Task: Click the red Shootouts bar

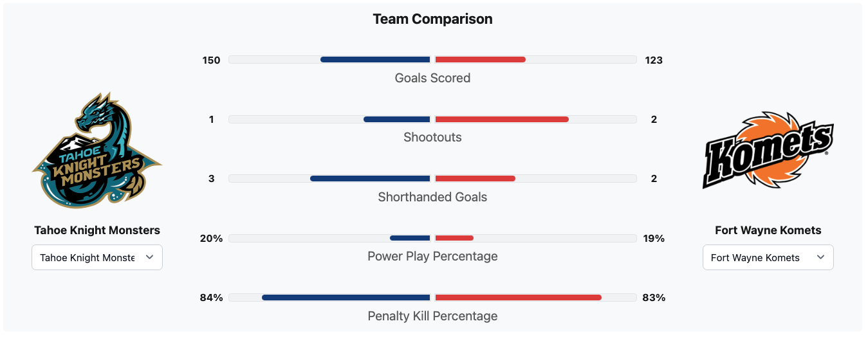Action: pyautogui.click(x=502, y=120)
